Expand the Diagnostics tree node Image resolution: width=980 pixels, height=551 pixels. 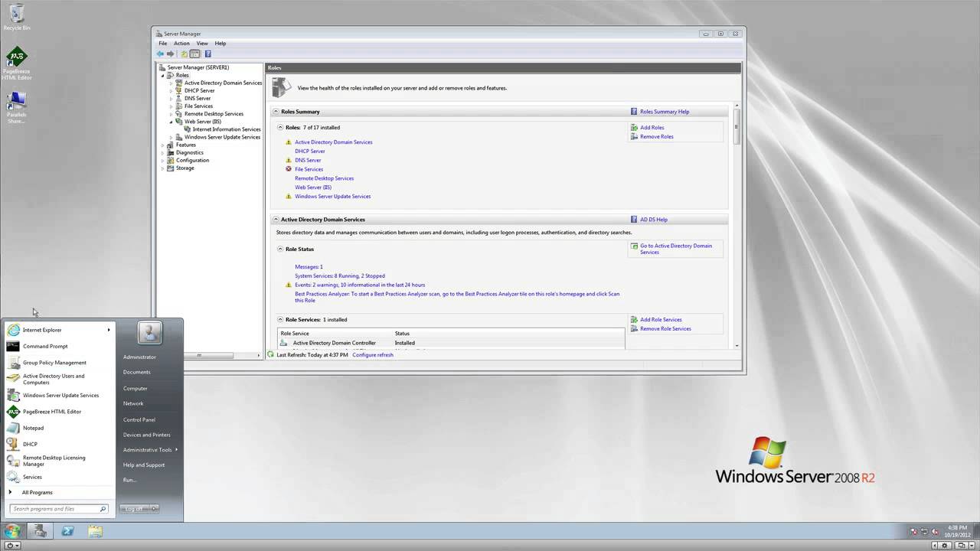[x=163, y=152]
